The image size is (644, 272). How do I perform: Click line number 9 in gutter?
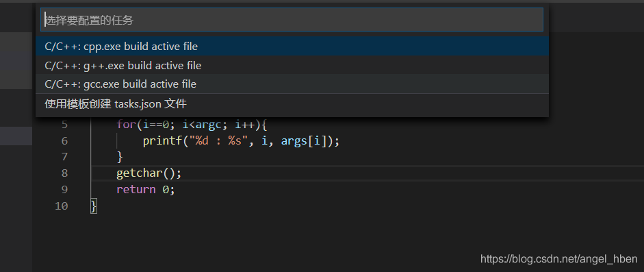click(64, 189)
